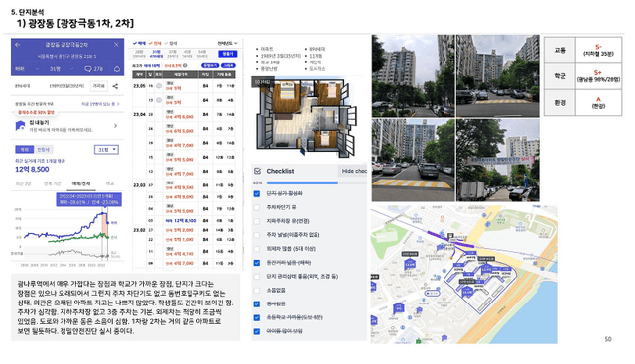635x364 pixels.
Task: Click the info circle icon beside 최고가
Action: pyautogui.click(x=185, y=65)
